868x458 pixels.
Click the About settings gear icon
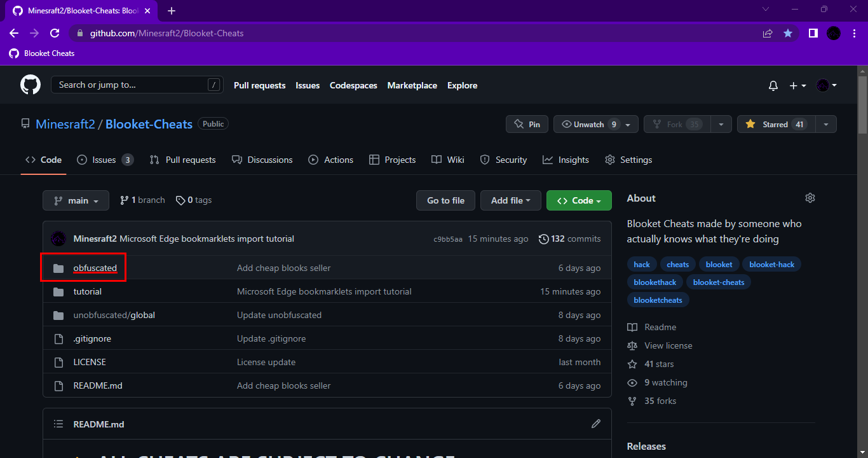(x=810, y=198)
